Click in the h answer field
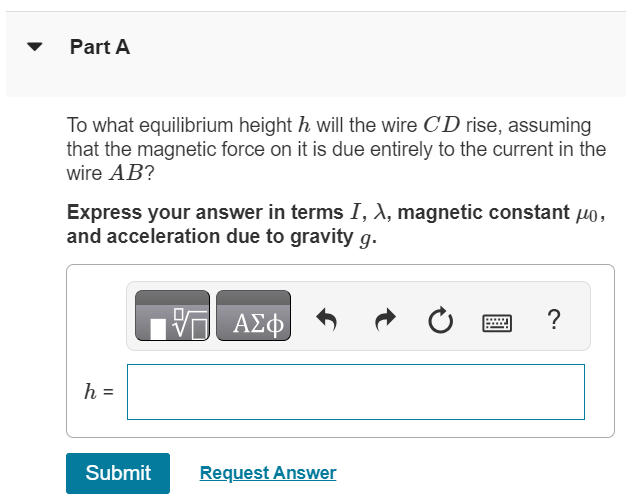Image resolution: width=639 pixels, height=504 pixels. tap(356, 392)
